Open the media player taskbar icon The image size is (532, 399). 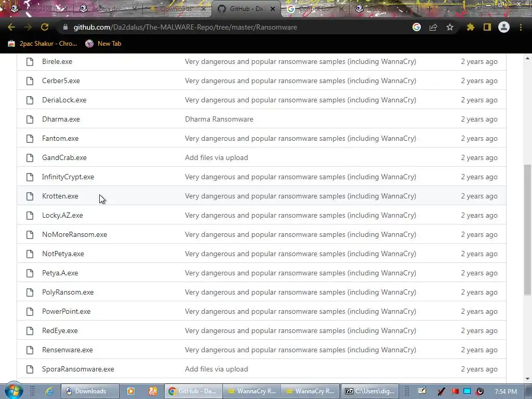pos(130,391)
